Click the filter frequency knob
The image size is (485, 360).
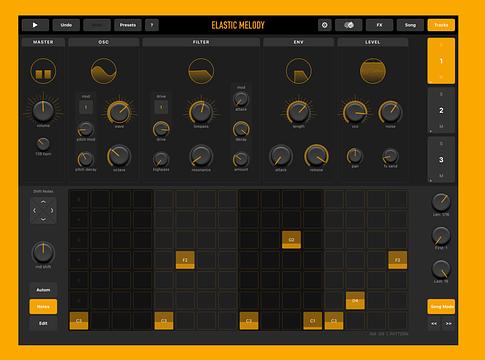(x=201, y=112)
